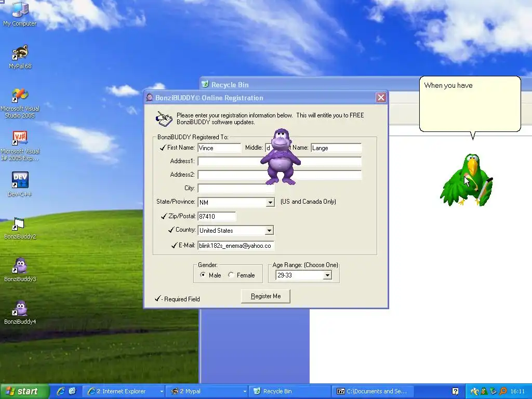Open Microsoft Visual Studio 2005 shortcut

coord(20,103)
